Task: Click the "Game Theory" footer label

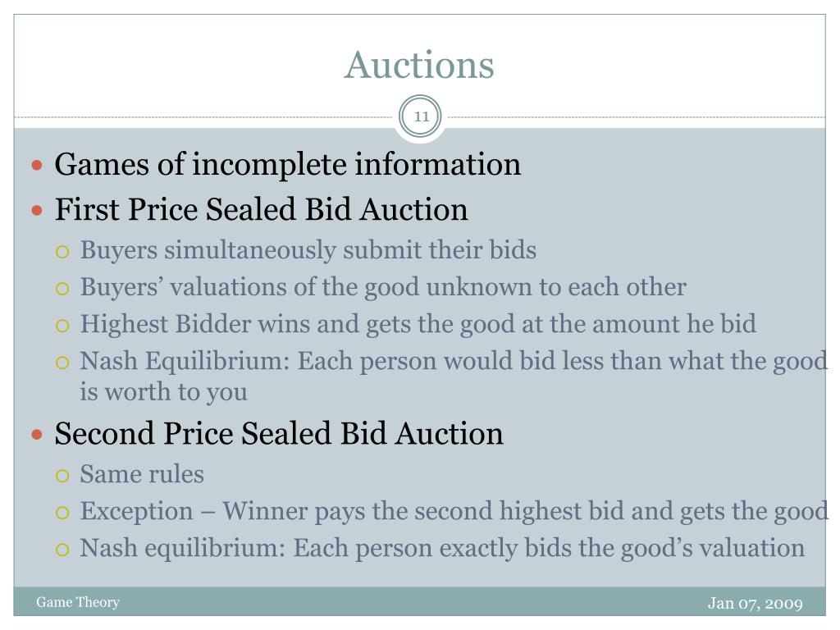Action: pos(78,602)
